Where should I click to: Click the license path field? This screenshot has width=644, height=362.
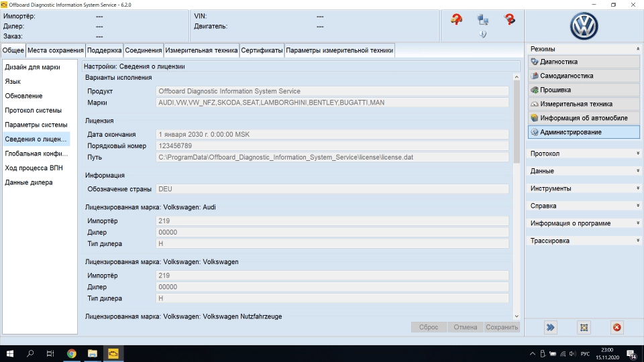coord(332,157)
